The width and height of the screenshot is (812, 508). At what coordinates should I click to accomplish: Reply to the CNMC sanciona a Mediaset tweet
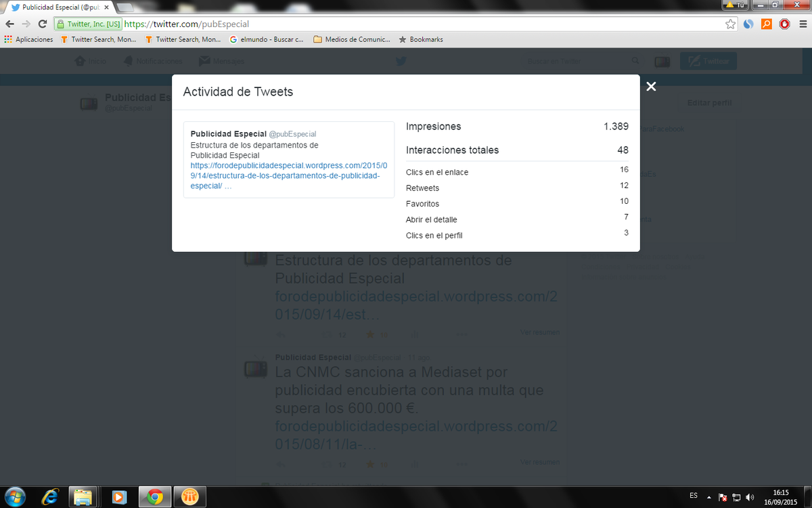pos(281,465)
